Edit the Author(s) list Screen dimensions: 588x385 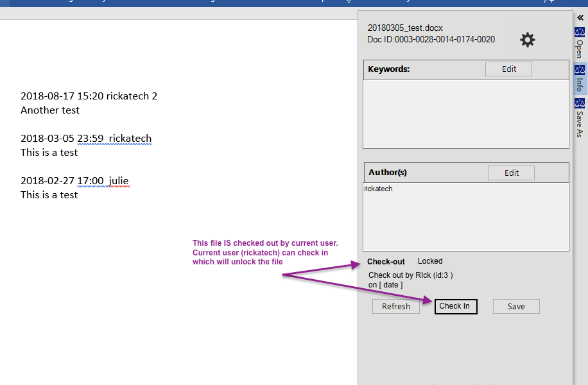click(x=511, y=173)
